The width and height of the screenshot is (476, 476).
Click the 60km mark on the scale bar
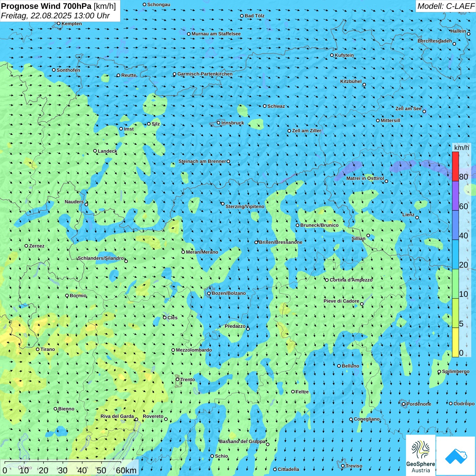click(x=126, y=470)
